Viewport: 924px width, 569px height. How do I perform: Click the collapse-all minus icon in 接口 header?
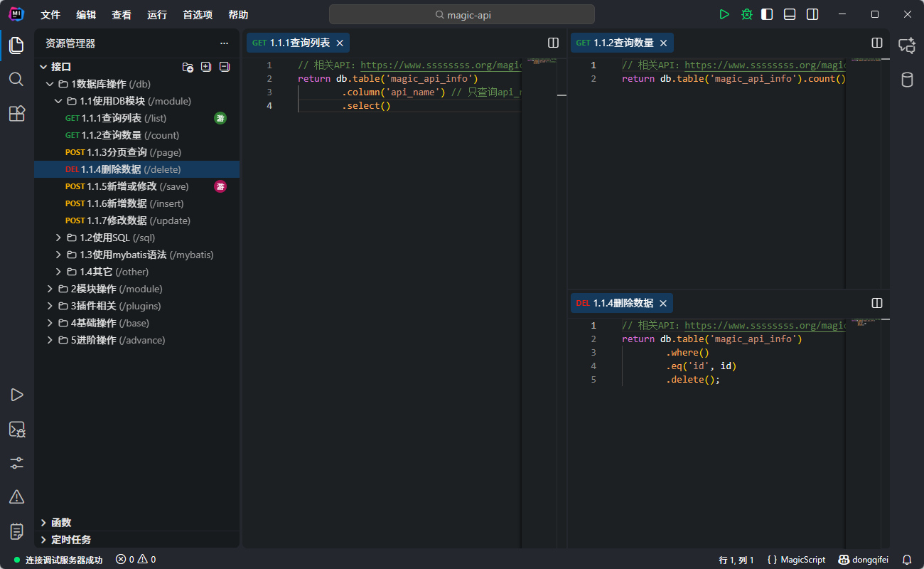[225, 67]
